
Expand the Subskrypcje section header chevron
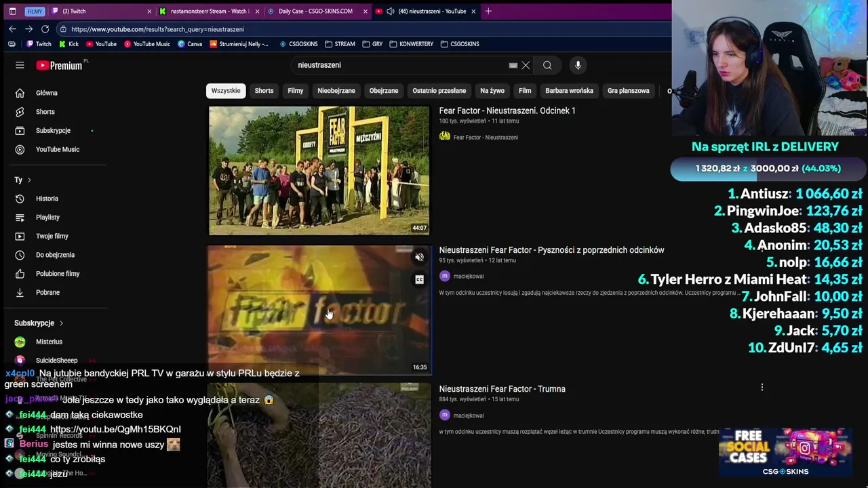61,323
